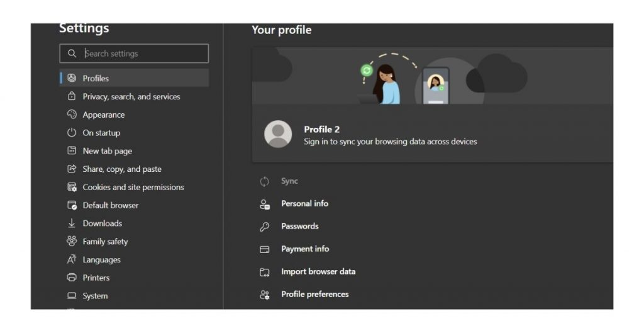The image size is (644, 333).
Task: Click the Passwords key icon
Action: coord(265,227)
